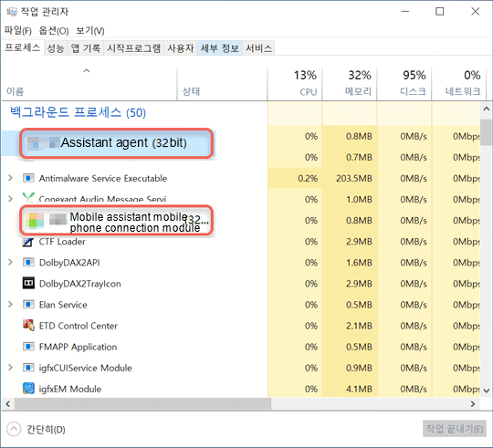Screen dimensions: 493x448
Task: Sort processes by 메모리 column header
Action: click(350, 84)
